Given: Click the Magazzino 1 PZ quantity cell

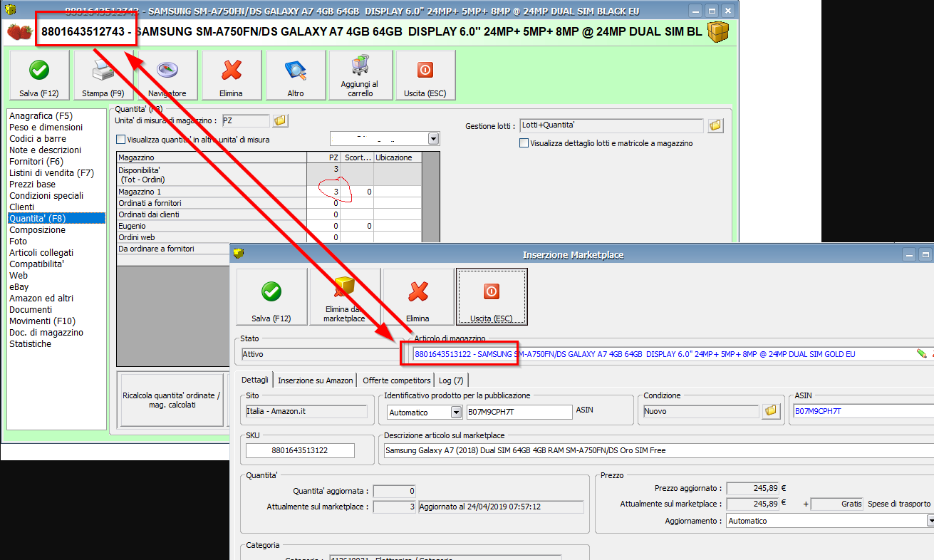Looking at the screenshot, I should [x=323, y=192].
